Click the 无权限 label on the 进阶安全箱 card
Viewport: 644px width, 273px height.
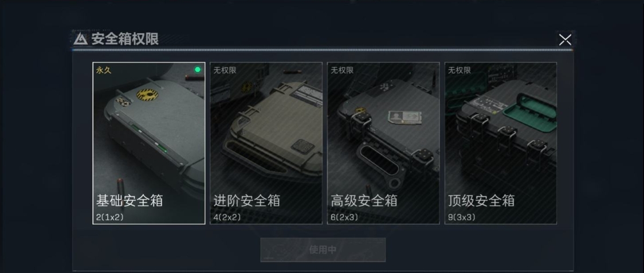coord(225,71)
